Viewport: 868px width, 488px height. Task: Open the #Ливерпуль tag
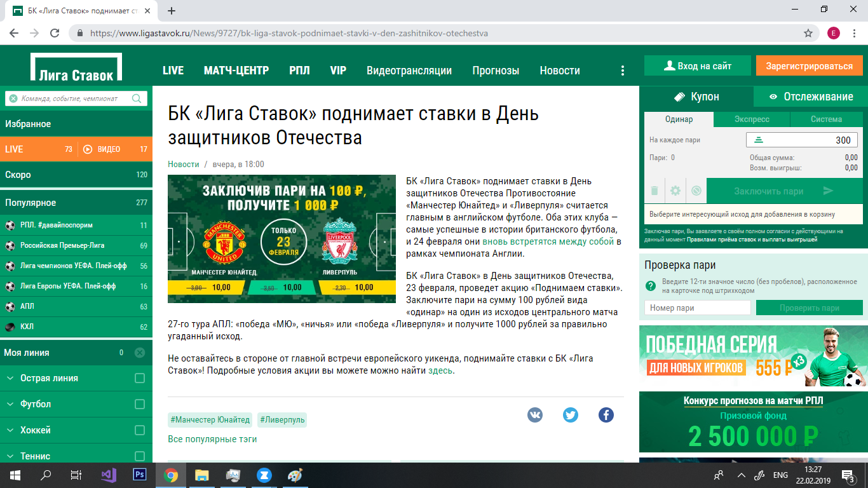pos(282,419)
